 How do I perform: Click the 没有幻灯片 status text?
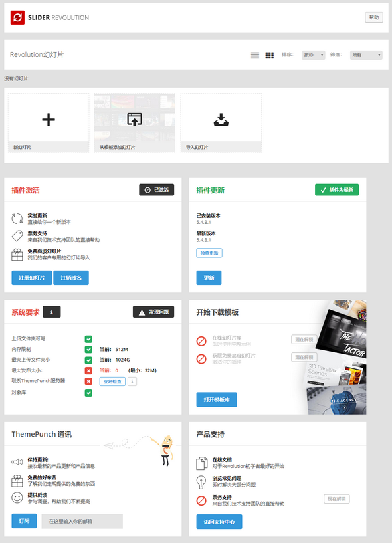[16, 78]
